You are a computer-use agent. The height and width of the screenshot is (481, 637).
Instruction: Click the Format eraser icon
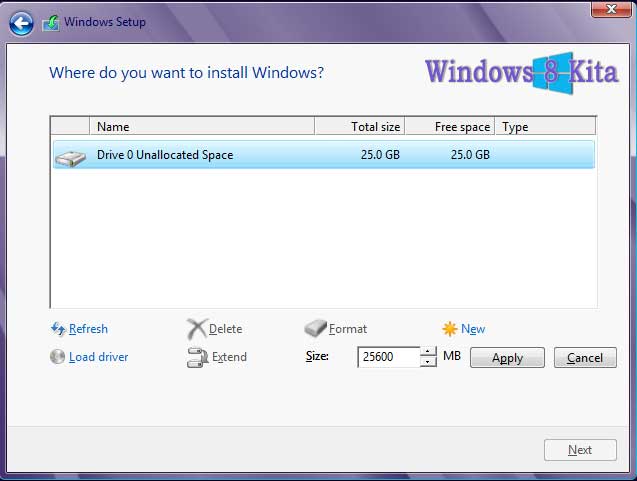click(x=316, y=328)
